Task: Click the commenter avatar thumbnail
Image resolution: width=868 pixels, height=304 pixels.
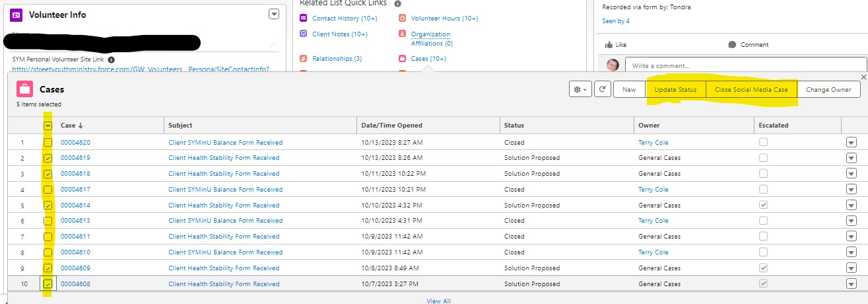Action: coord(613,65)
